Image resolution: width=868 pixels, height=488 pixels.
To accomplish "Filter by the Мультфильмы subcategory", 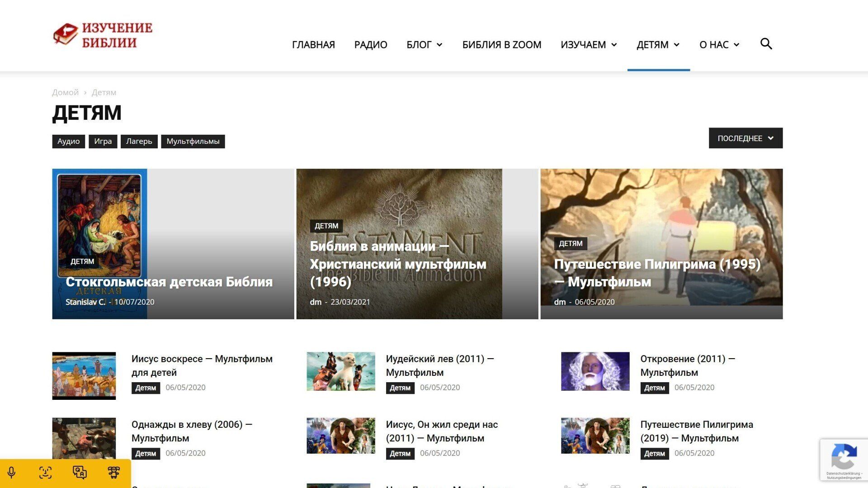I will coord(193,141).
